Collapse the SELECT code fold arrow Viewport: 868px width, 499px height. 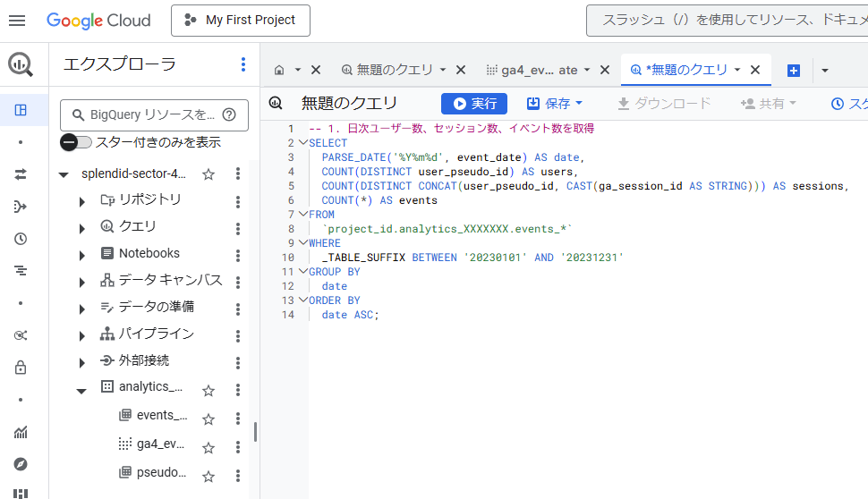(302, 143)
